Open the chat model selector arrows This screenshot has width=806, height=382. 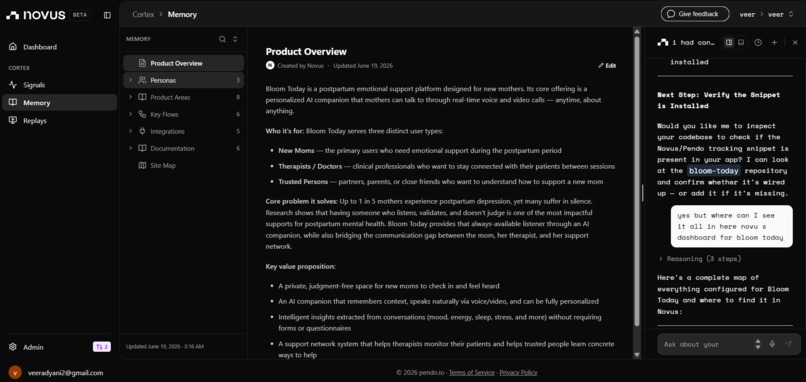click(x=758, y=344)
